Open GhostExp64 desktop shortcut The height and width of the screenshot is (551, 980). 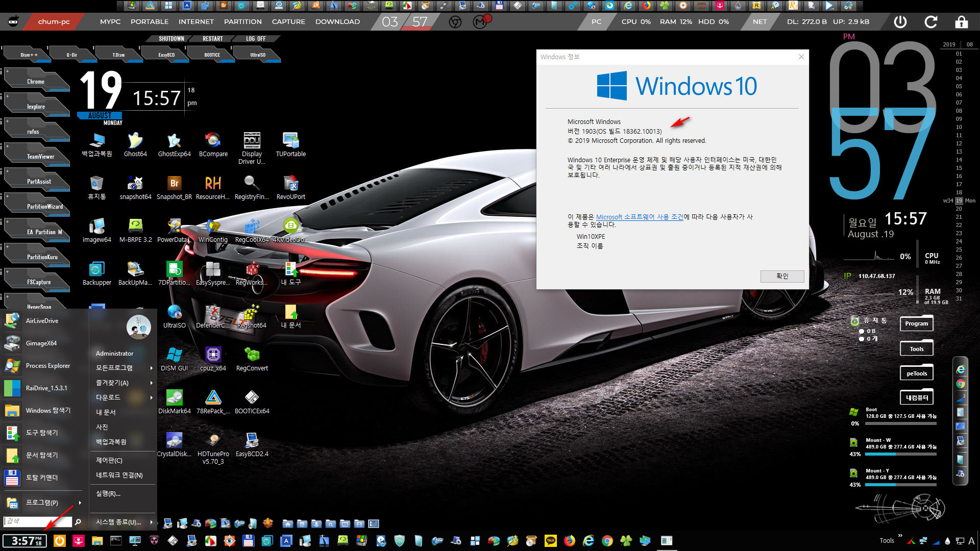[x=174, y=144]
